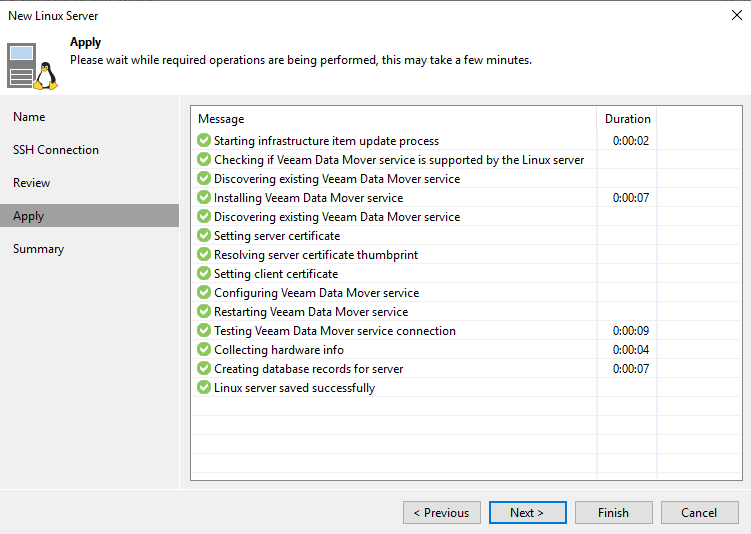Click green check beside Setting server certificate
The height and width of the screenshot is (534, 751).
[x=204, y=235]
